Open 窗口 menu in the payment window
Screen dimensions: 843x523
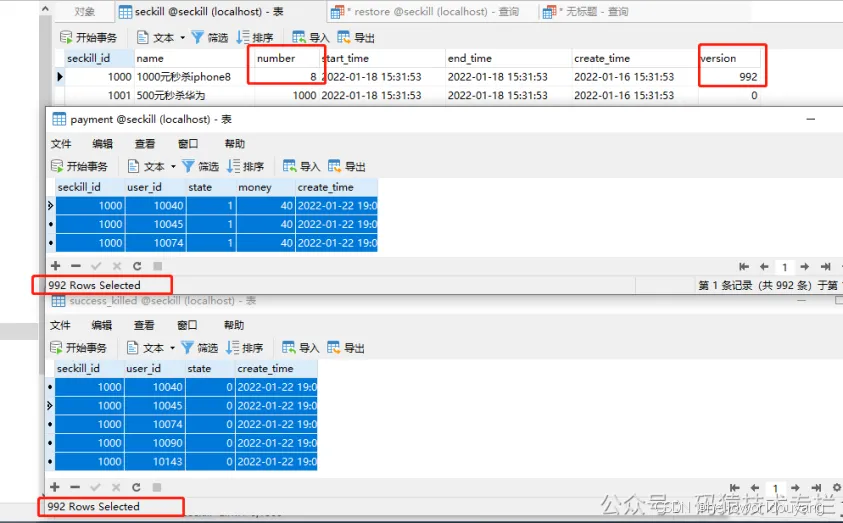pos(188,144)
